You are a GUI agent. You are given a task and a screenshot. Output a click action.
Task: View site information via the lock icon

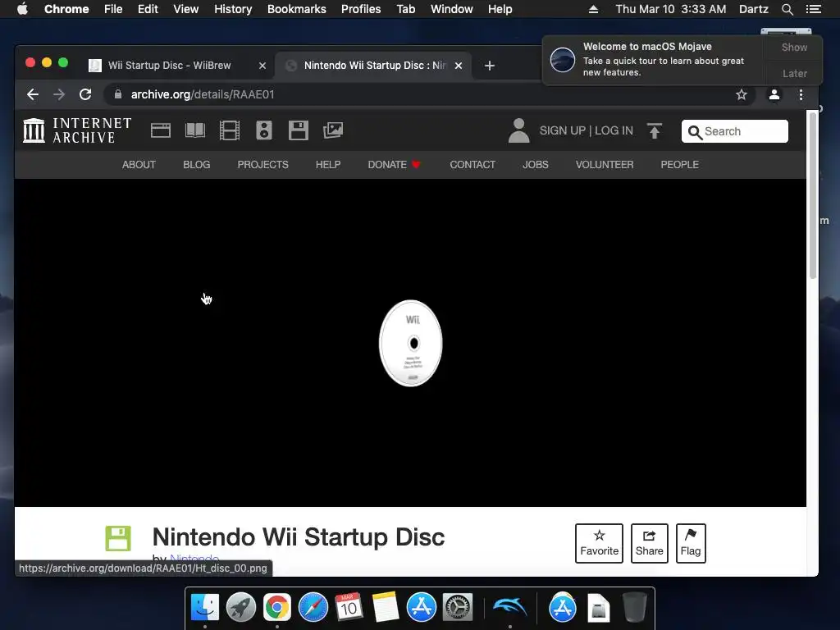[x=118, y=94]
